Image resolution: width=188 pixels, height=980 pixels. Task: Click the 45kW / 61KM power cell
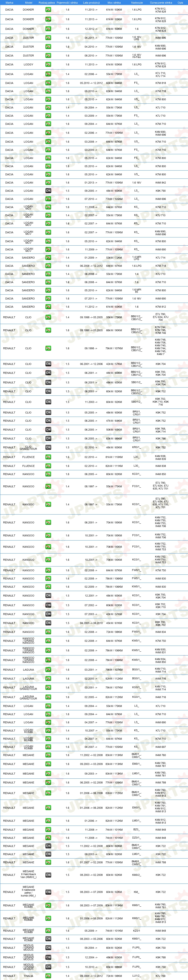(114, 623)
